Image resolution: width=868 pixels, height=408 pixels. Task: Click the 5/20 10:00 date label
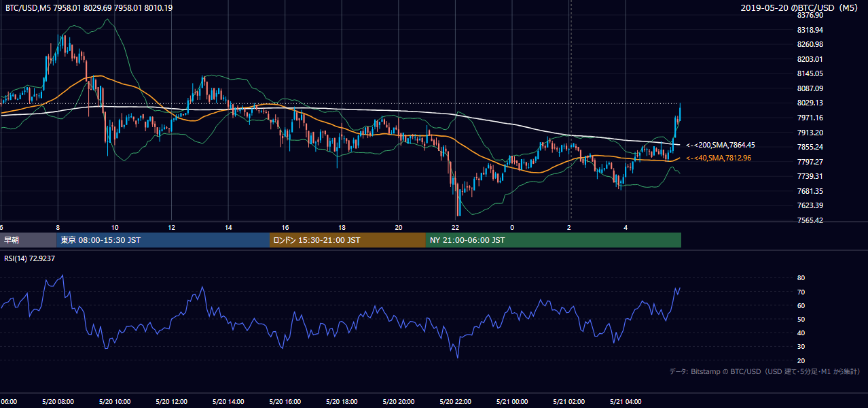[x=113, y=401]
